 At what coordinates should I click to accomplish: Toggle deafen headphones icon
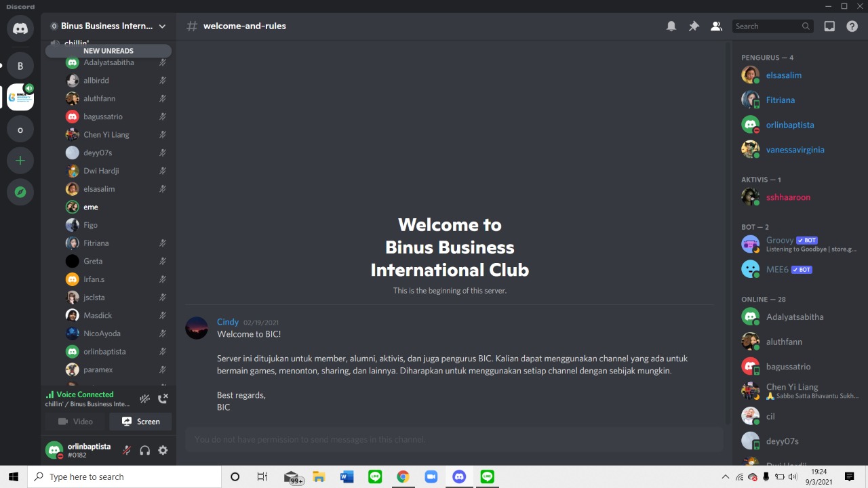(144, 450)
